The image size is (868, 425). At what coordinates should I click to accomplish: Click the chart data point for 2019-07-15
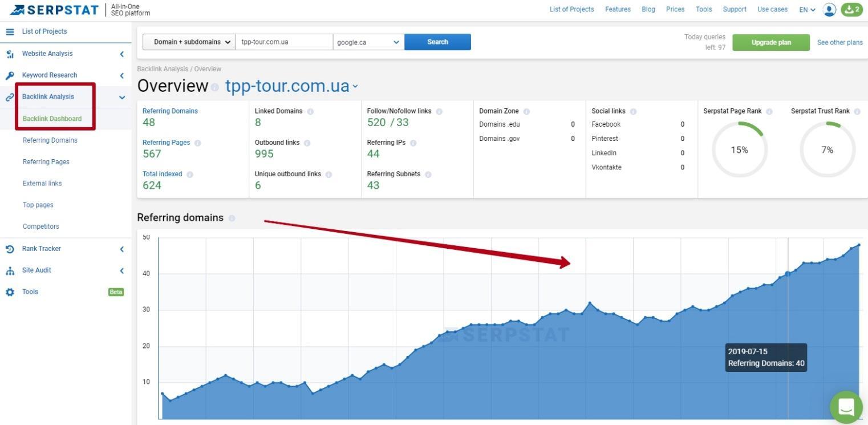788,274
